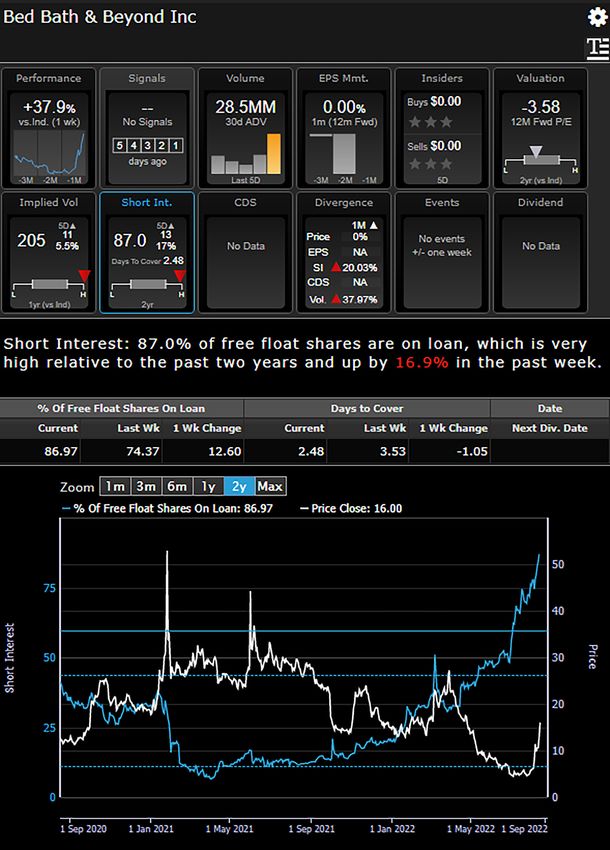The height and width of the screenshot is (850, 610).
Task: Toggle '% Of Free Float Shares On Loan' legend
Action: (x=168, y=508)
